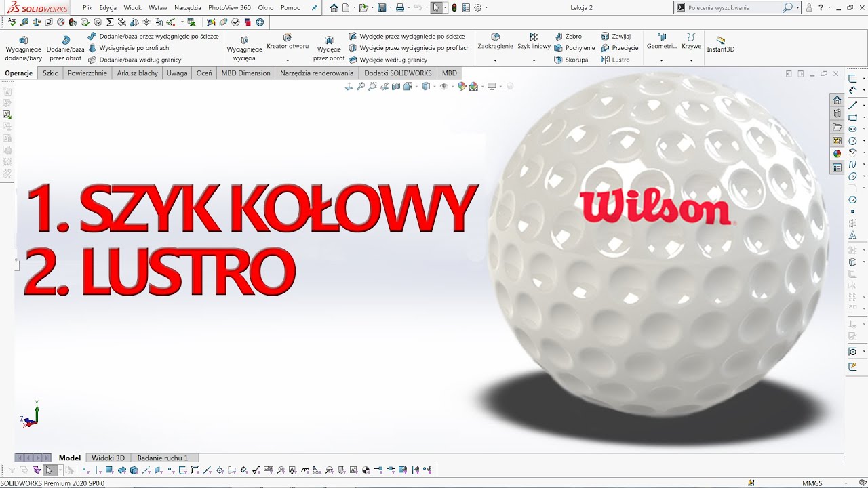Viewport: 868px width, 488px height.
Task: Select Dodanie/baza według granicy tool
Action: click(x=135, y=60)
